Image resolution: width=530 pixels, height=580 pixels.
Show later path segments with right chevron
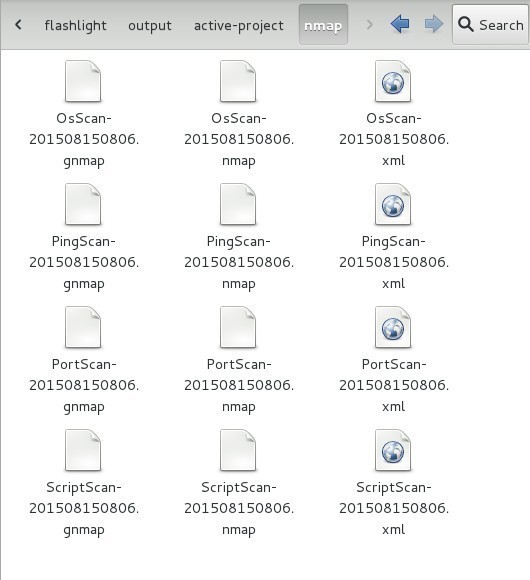(x=369, y=25)
